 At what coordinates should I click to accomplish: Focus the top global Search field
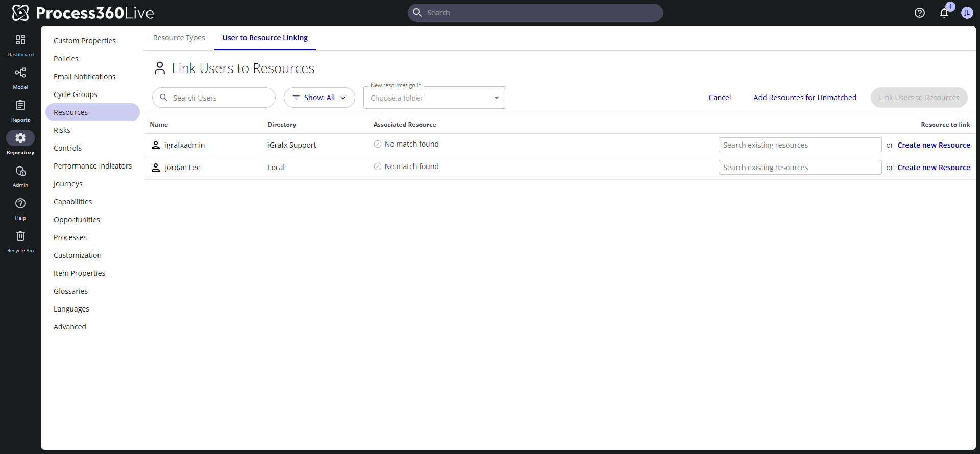pos(535,13)
